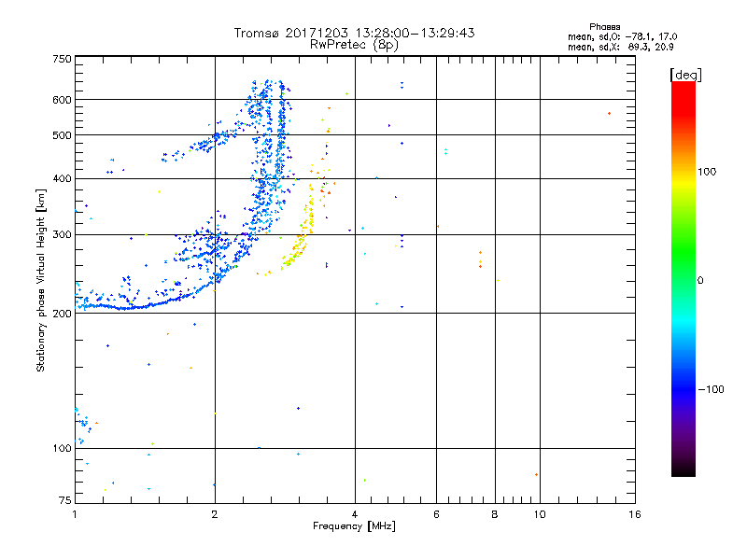Click the y-axis tick label '200'
The height and width of the screenshot is (560, 747).
[x=62, y=314]
